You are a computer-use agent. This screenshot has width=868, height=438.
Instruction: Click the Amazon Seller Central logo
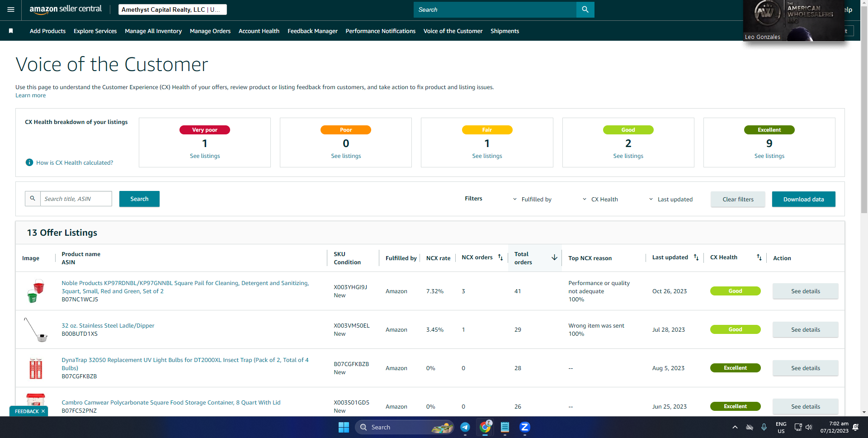pyautogui.click(x=66, y=10)
